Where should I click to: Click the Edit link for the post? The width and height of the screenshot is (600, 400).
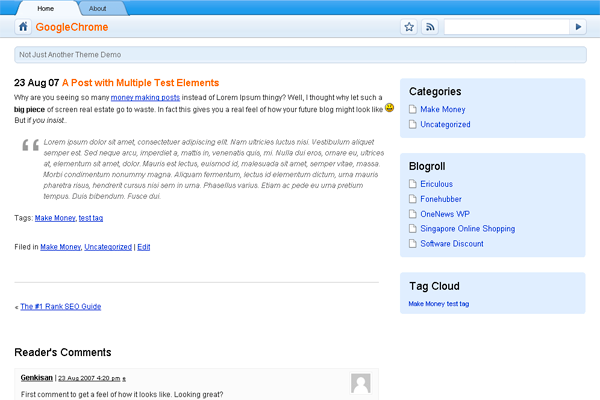click(x=143, y=247)
